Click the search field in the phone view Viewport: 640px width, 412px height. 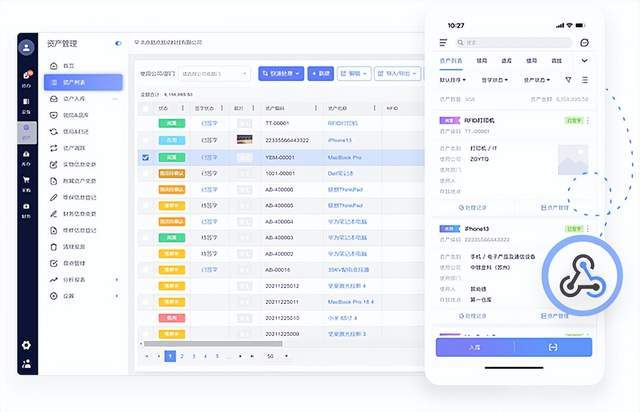coord(514,43)
